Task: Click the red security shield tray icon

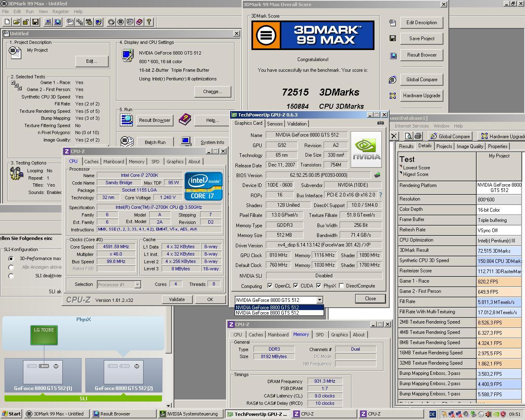Action: coord(503,414)
